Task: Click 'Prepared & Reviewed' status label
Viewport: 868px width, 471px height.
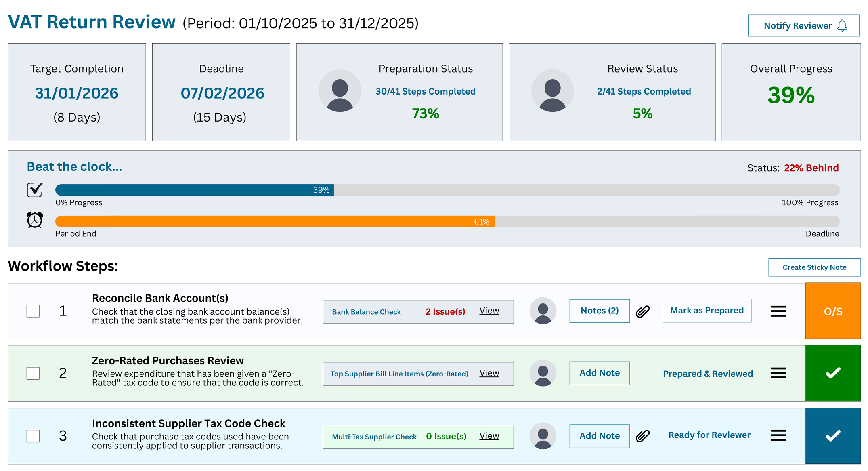Action: coord(708,374)
